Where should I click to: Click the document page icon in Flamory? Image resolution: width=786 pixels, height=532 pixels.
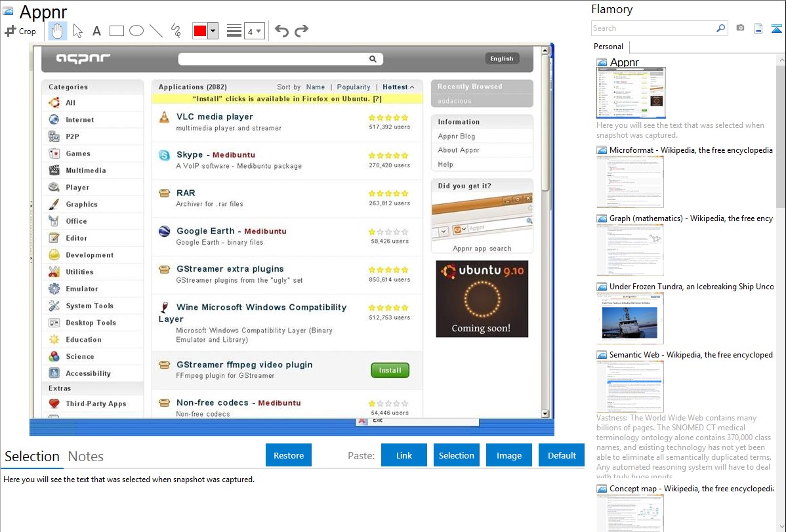(758, 28)
